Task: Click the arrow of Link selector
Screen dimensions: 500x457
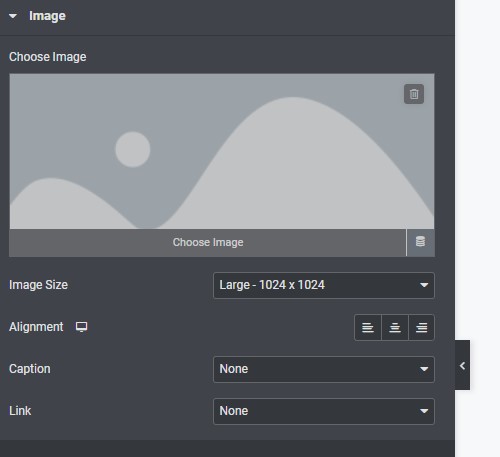Action: point(424,411)
